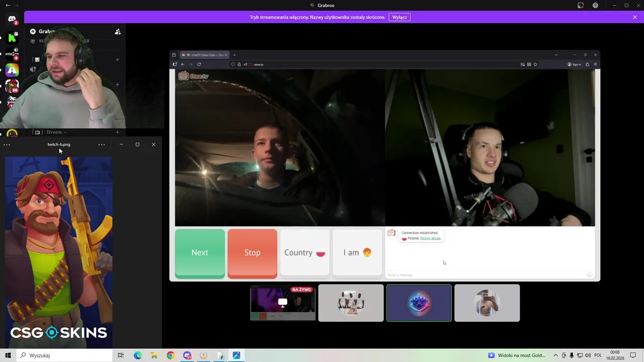This screenshot has height=362, width=644.
Task: Click the POL input language indicator
Action: point(598,355)
